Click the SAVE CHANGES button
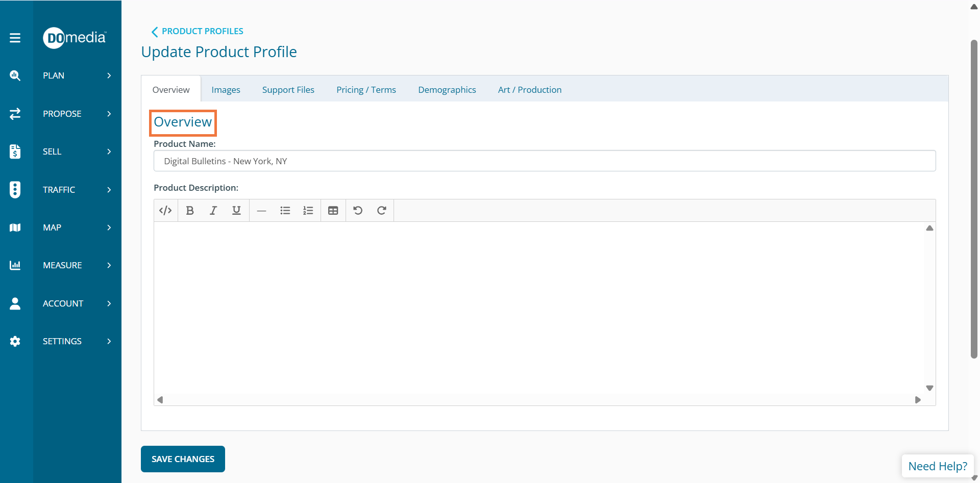Screen dimensions: 980x483 (183, 459)
